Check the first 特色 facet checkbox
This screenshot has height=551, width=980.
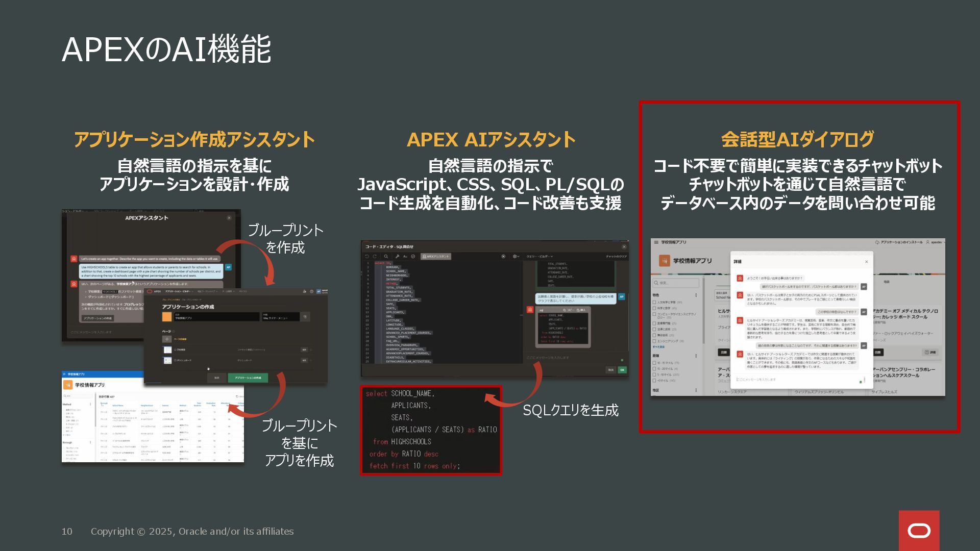(x=654, y=302)
